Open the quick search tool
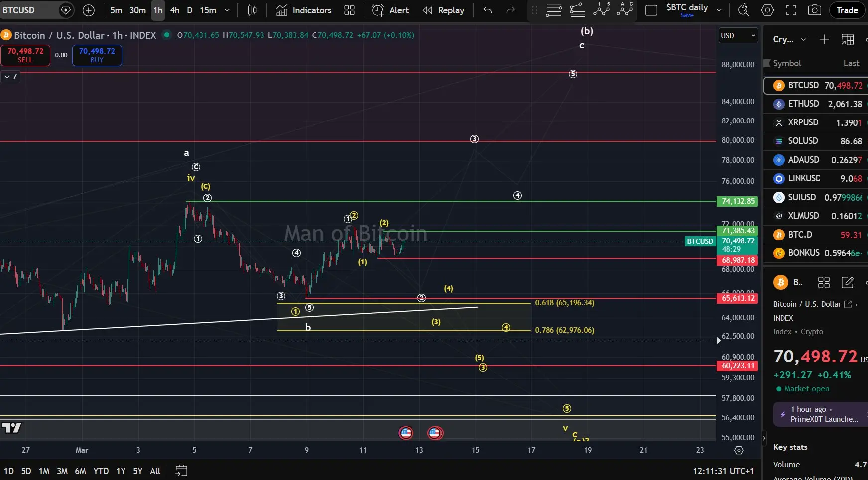 (x=744, y=10)
